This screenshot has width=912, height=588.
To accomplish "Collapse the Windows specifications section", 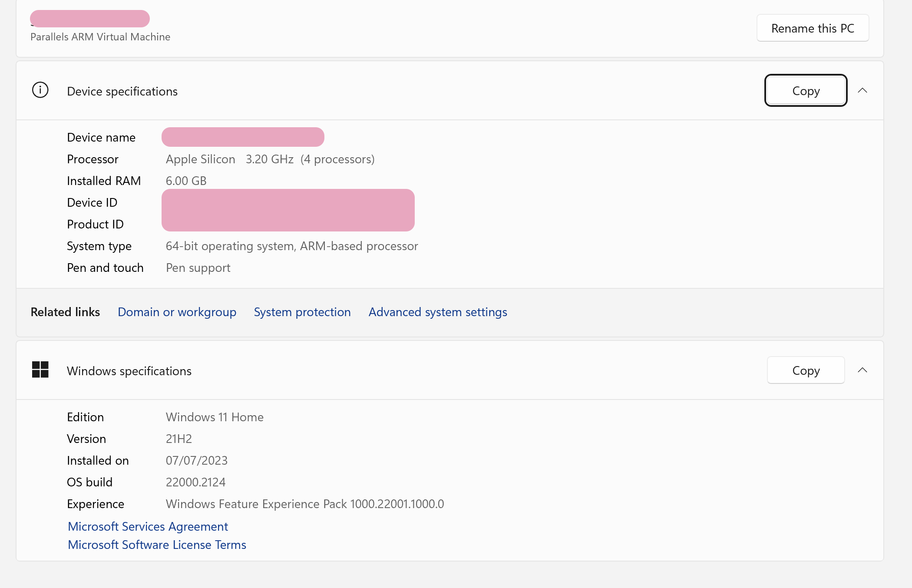I will (863, 370).
